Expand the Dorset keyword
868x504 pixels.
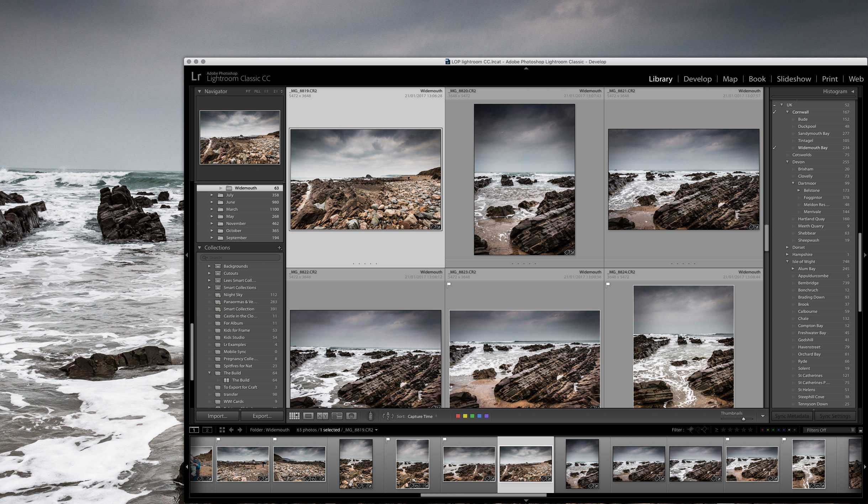(x=787, y=247)
